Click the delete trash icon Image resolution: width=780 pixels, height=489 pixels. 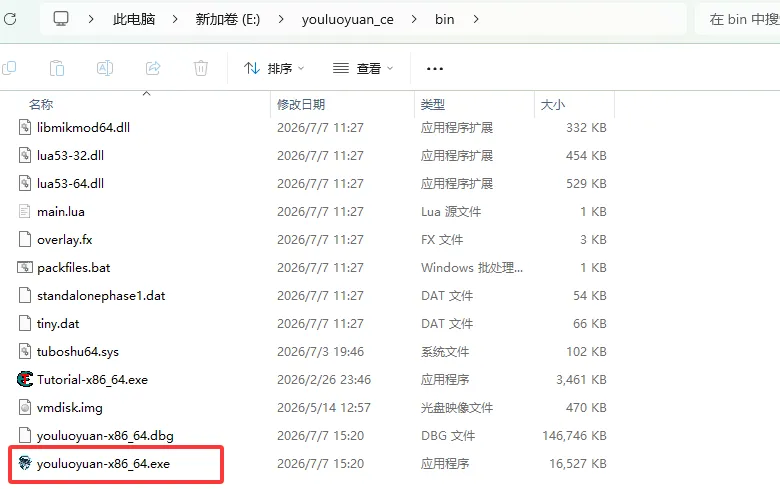point(200,68)
